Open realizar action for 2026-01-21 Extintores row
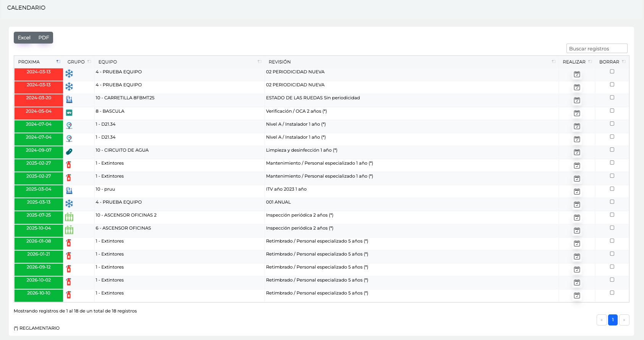This screenshot has height=340, width=644. click(x=577, y=256)
